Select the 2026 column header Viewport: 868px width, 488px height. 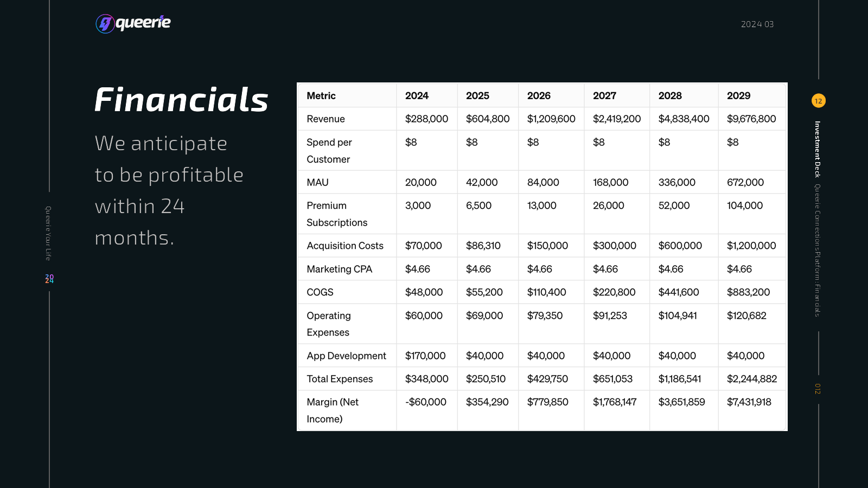[539, 96]
